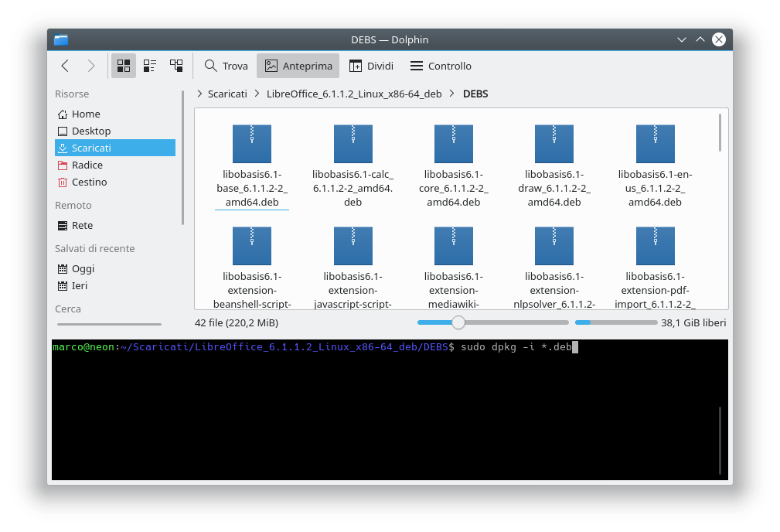Screen dimensions: 780x532
Task: Click libobasis6.1-calc_6.1.1.2-2_amd64.deb file name
Action: point(353,189)
